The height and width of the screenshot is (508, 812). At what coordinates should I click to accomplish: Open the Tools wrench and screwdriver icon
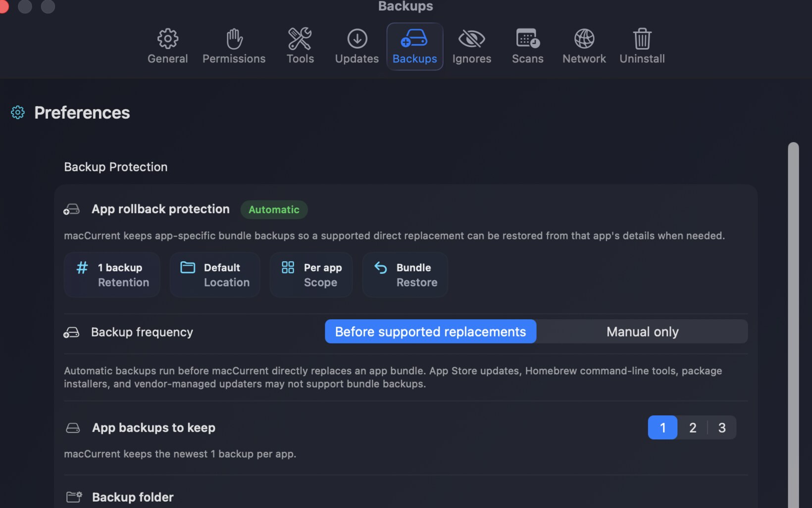coord(300,39)
